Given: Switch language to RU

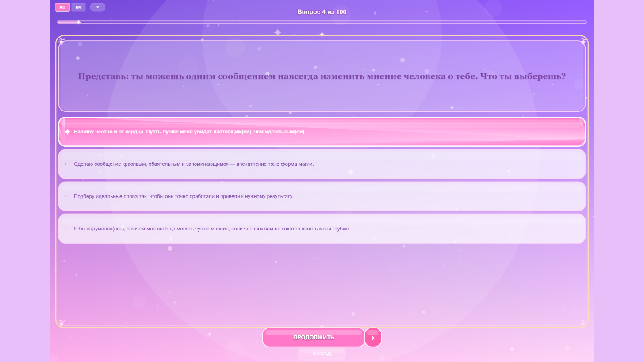Looking at the screenshot, I should [62, 7].
